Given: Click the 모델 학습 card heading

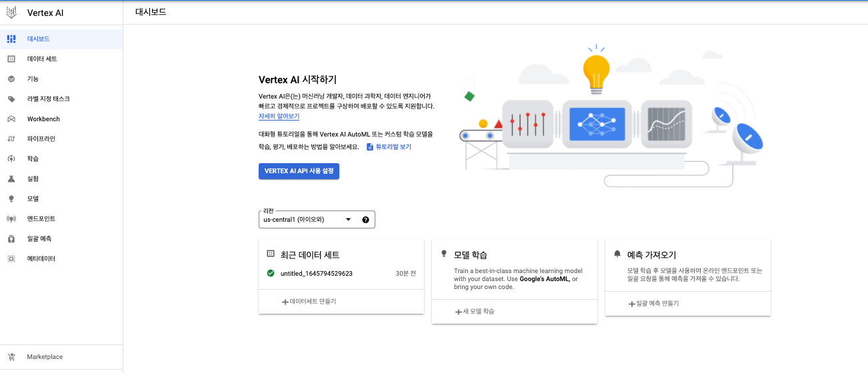Looking at the screenshot, I should click(471, 255).
